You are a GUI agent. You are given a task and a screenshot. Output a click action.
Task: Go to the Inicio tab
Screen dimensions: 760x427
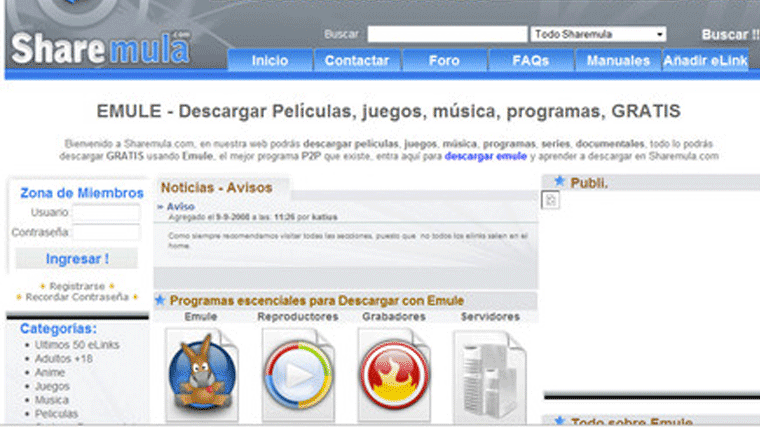(x=269, y=61)
